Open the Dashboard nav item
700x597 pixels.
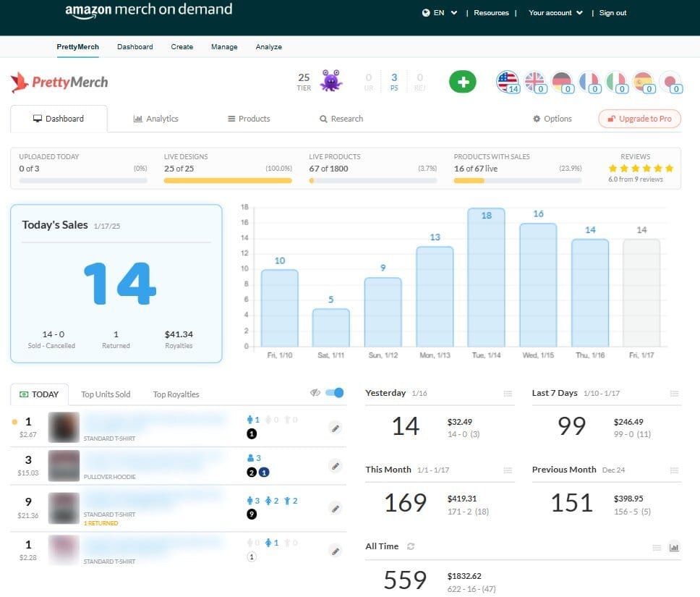coord(135,47)
